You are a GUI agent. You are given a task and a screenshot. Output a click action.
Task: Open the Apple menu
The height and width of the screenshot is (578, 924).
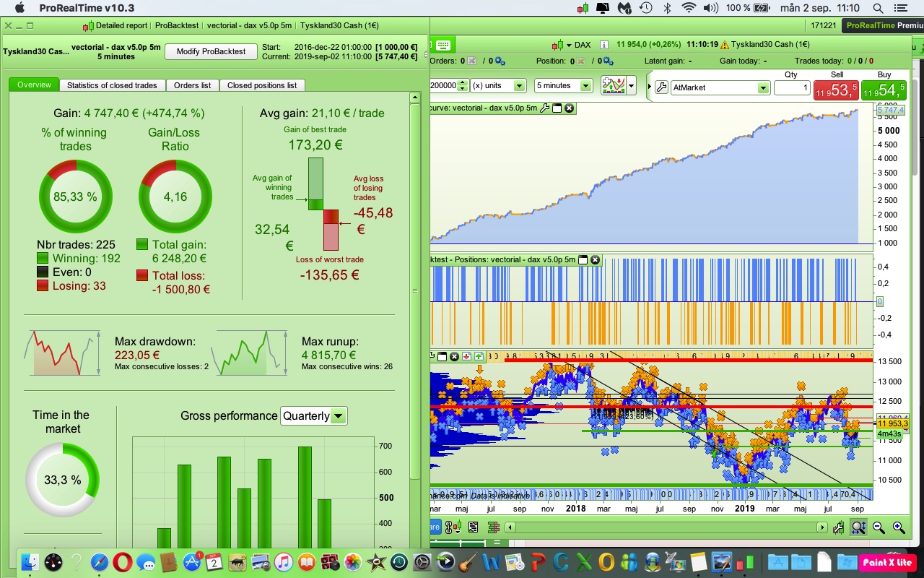[x=19, y=8]
